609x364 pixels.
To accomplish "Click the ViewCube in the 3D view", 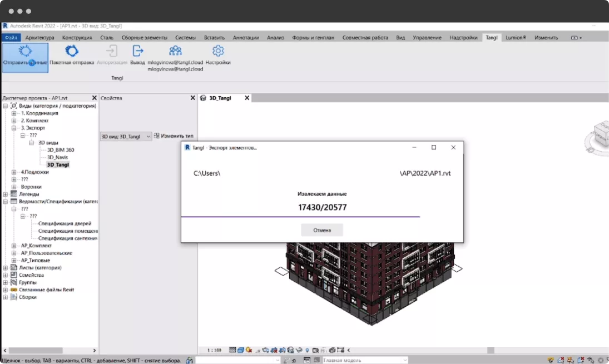I will pos(601,133).
